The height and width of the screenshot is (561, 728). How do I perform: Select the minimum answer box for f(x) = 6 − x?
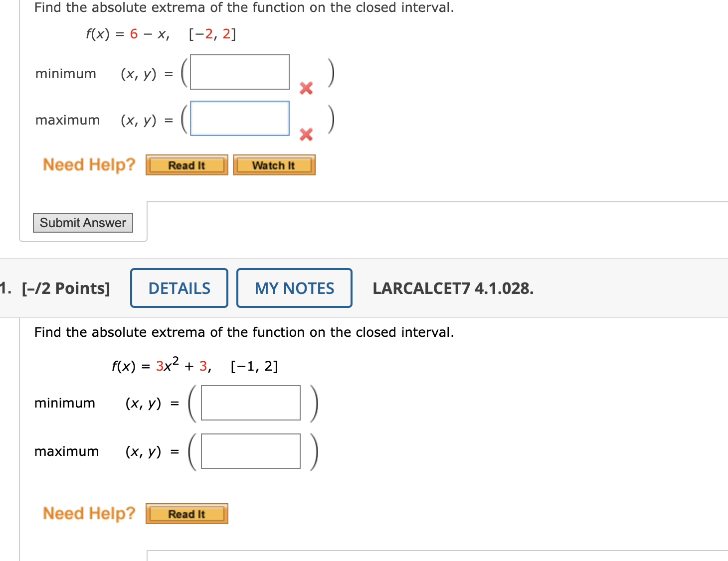click(239, 72)
